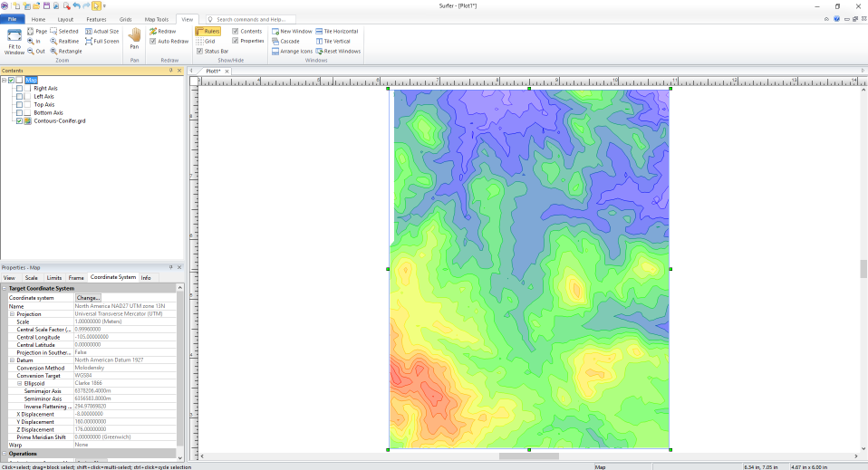This screenshot has height=470, width=868.
Task: Toggle visibility of the Map object
Action: [x=11, y=81]
